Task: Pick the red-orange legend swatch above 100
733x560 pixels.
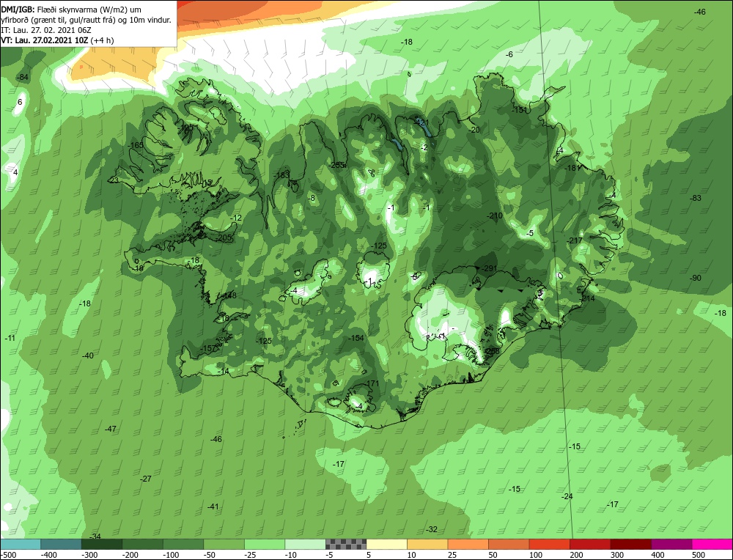Action: point(550,544)
